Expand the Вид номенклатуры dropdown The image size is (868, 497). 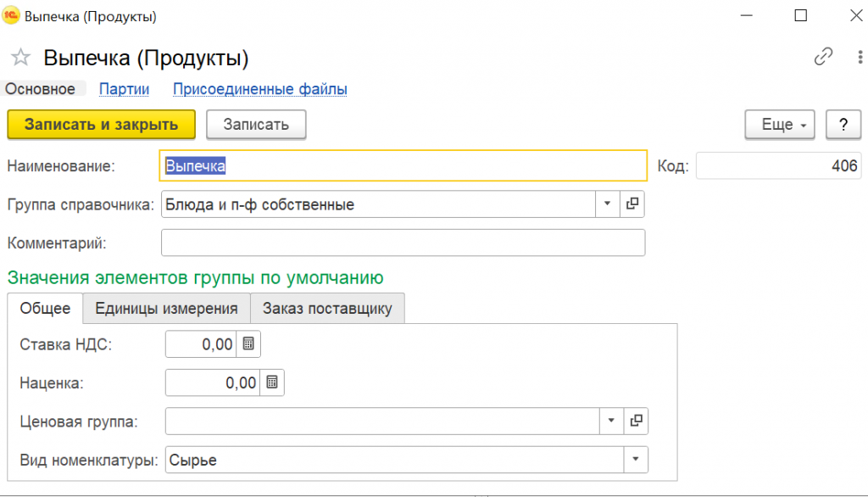pyautogui.click(x=635, y=460)
